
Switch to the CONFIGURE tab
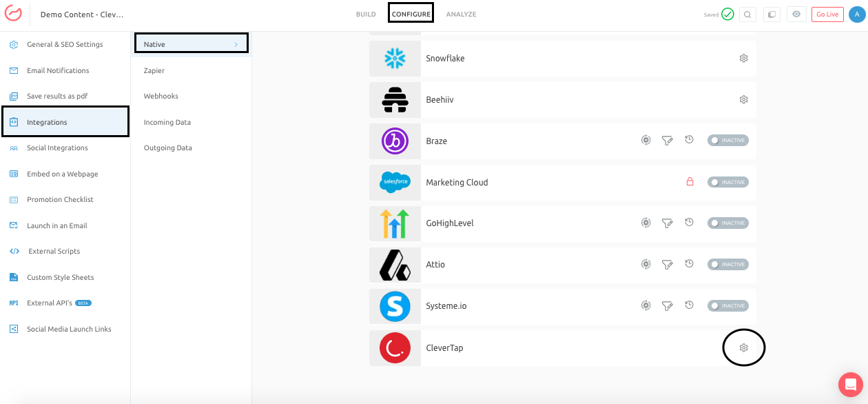pyautogui.click(x=411, y=14)
